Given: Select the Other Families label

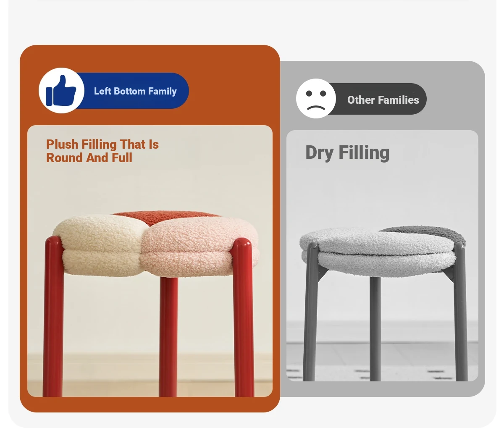Looking at the screenshot, I should pyautogui.click(x=383, y=100).
